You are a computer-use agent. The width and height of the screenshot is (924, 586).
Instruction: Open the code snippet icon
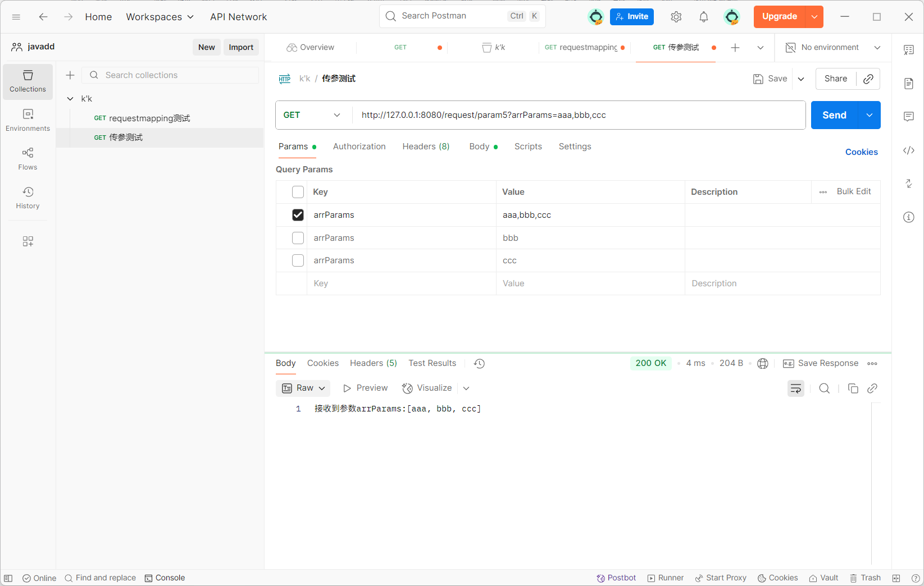point(908,150)
